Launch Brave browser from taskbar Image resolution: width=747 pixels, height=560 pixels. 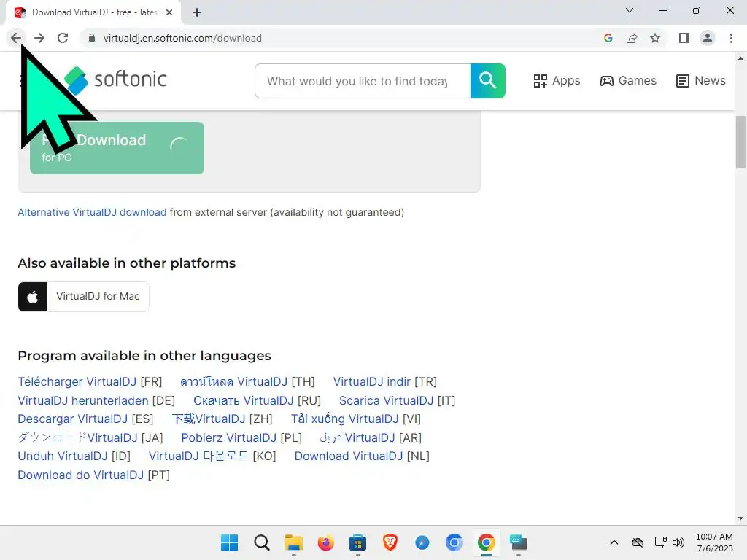(390, 542)
